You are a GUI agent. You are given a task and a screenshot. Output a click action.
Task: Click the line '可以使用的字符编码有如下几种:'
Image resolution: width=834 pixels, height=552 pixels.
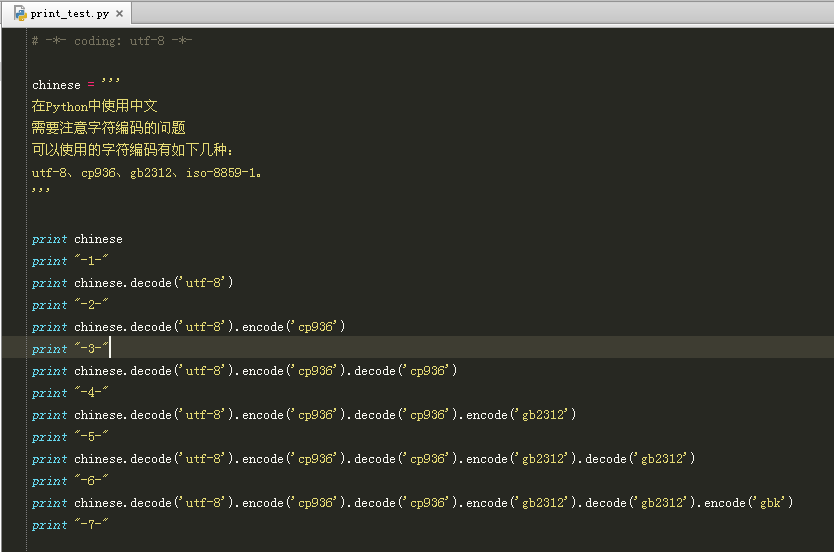coord(132,150)
